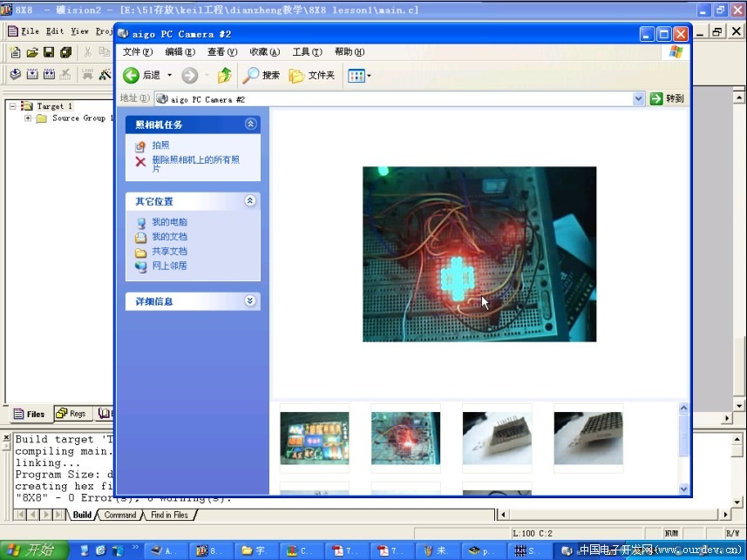Click the 开始 Start button
The image size is (747, 560).
(x=32, y=550)
